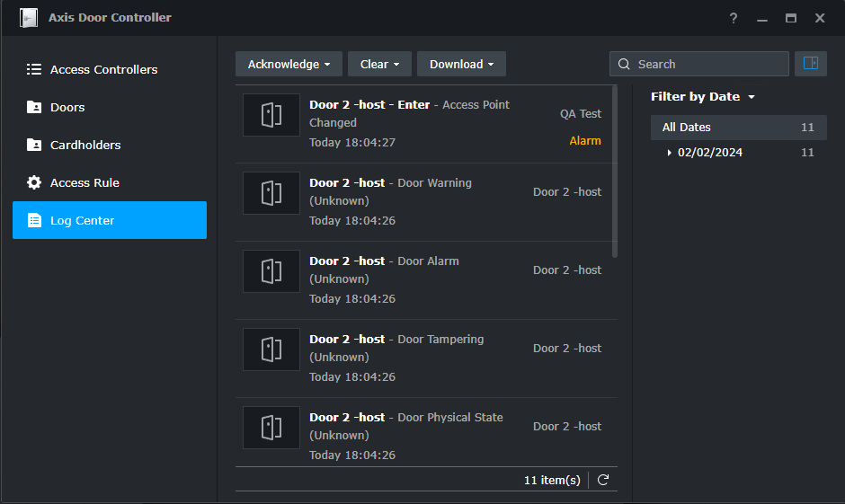Image resolution: width=845 pixels, height=504 pixels.
Task: Click the Door 2 -host label in Physical State row
Action: coord(567,427)
